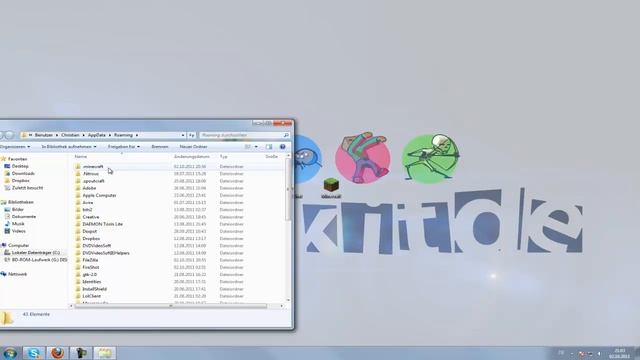Image resolution: width=640 pixels, height=360 pixels.
Task: Select Lokaler Datenträger (C:) drive
Action: (x=36, y=253)
